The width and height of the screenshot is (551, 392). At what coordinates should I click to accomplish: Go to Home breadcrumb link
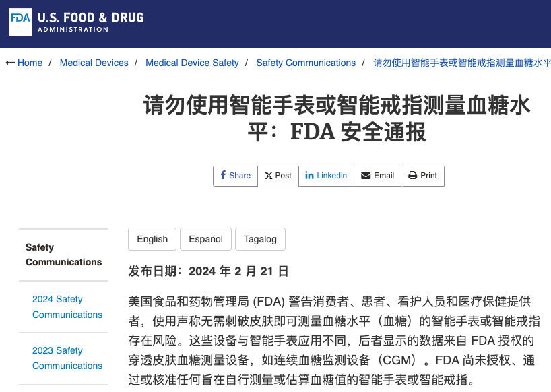30,63
